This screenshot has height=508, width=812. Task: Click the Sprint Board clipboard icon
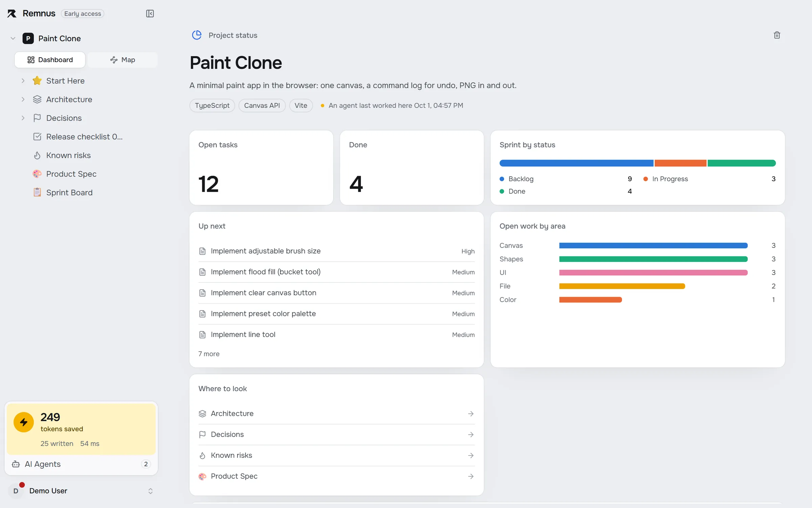(37, 192)
